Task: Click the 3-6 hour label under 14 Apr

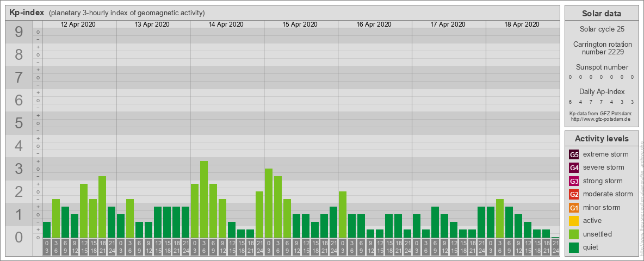Action: (204, 247)
